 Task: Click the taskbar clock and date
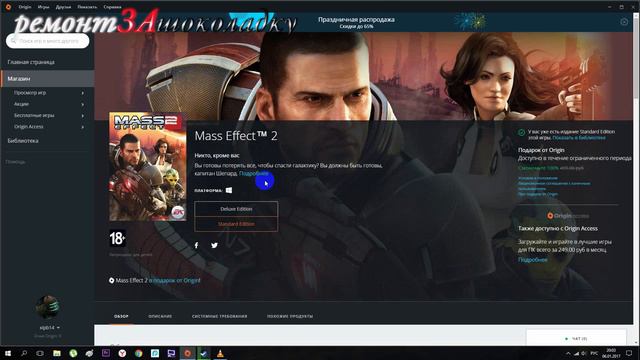[x=611, y=353]
